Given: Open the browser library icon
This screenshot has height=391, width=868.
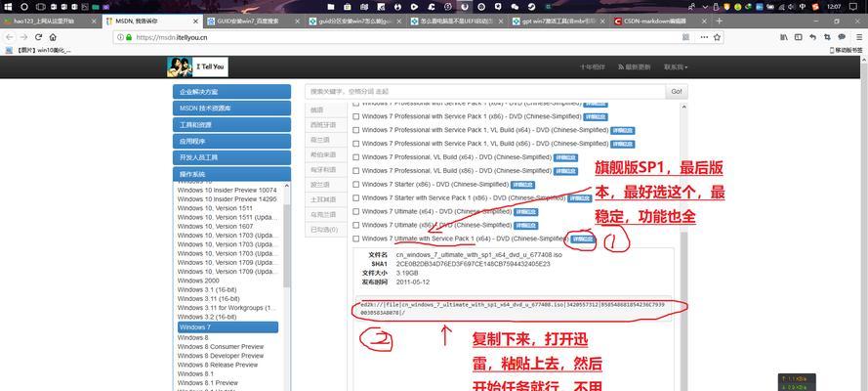Looking at the screenshot, I should click(783, 37).
